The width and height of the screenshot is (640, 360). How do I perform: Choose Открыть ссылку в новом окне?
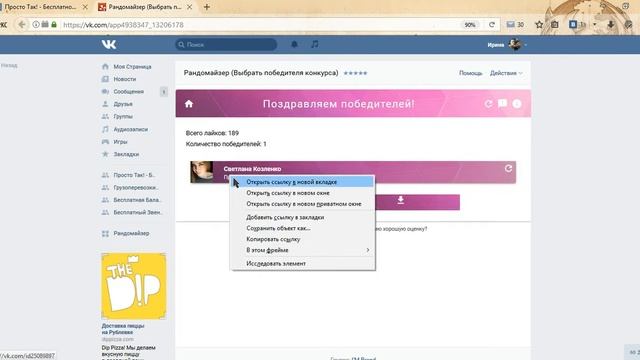(302, 193)
